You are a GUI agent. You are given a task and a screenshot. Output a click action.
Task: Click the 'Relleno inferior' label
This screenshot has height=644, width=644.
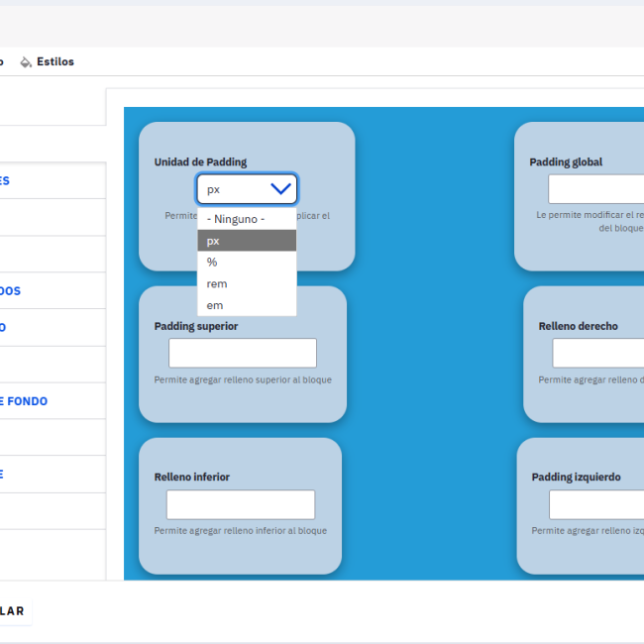pos(192,477)
